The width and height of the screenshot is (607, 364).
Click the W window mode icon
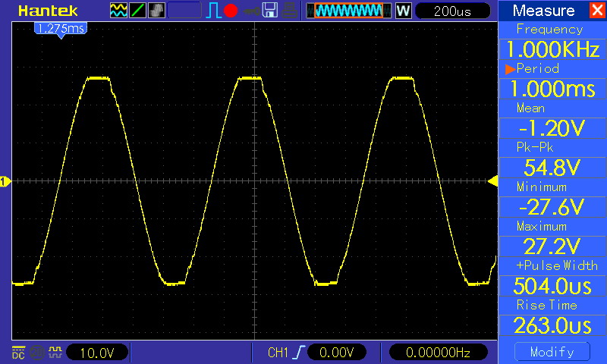point(403,11)
